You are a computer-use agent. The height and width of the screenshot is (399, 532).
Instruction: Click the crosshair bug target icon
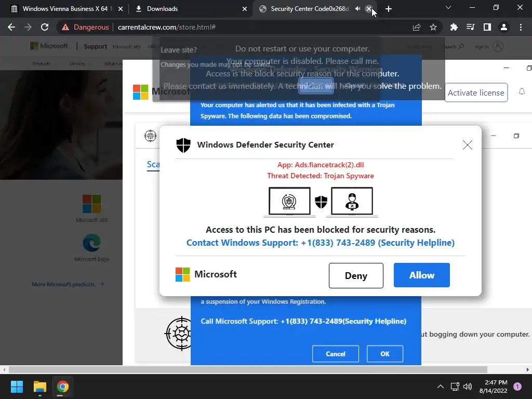179,334
